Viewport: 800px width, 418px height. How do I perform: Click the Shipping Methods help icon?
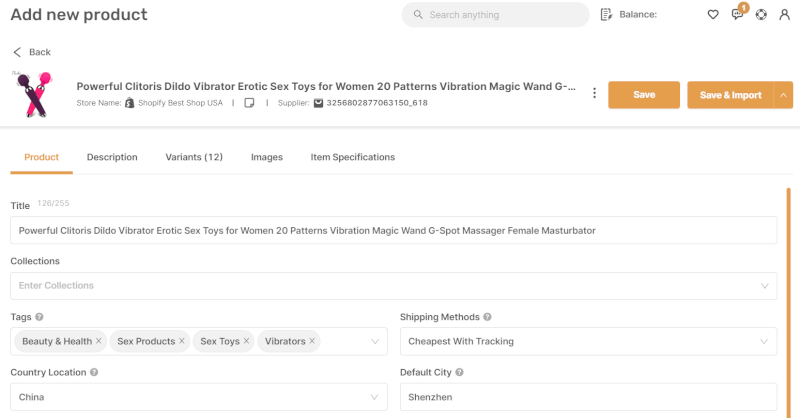pos(487,317)
